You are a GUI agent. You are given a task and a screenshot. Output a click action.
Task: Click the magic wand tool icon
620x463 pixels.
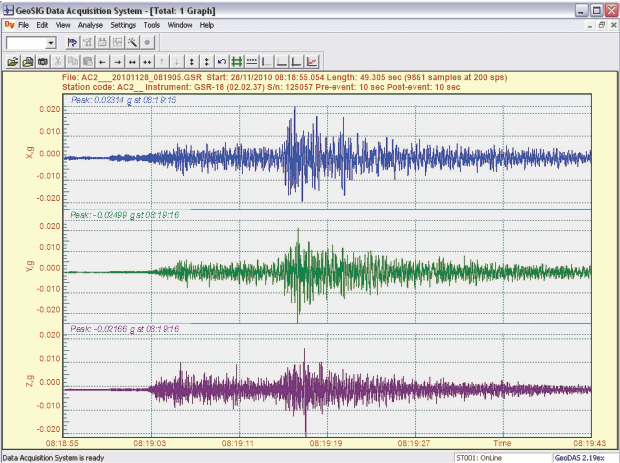pyautogui.click(x=132, y=43)
